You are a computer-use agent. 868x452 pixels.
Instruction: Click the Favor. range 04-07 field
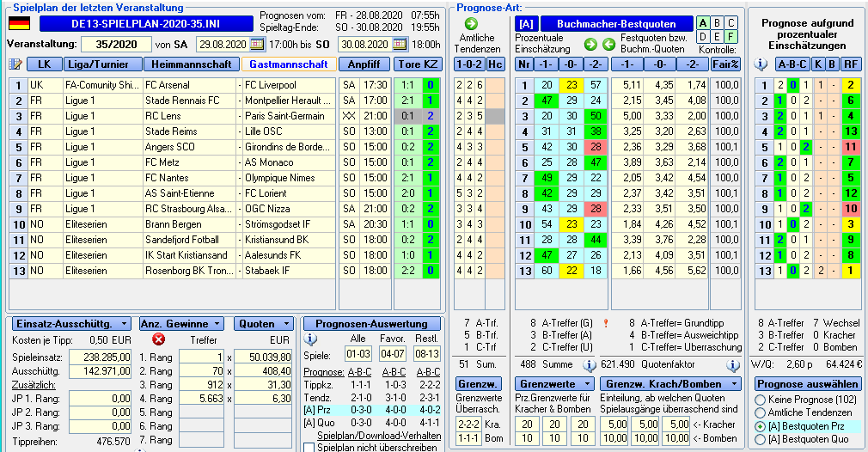tap(392, 354)
